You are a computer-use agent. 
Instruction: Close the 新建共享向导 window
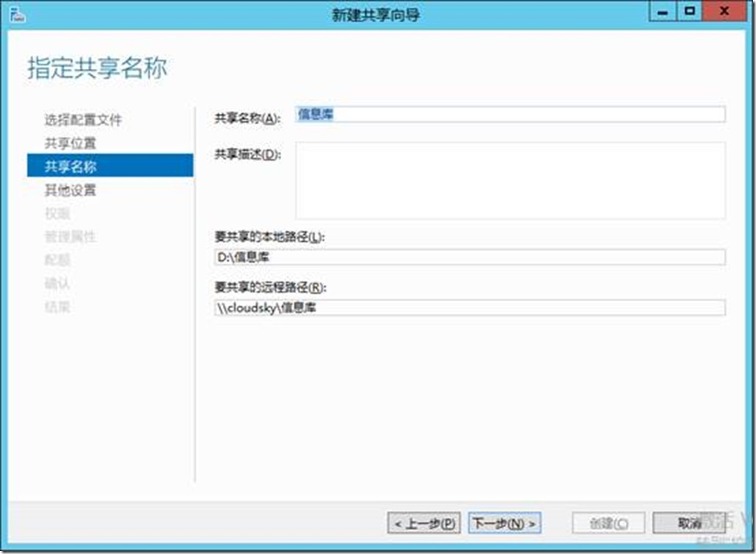tap(724, 12)
